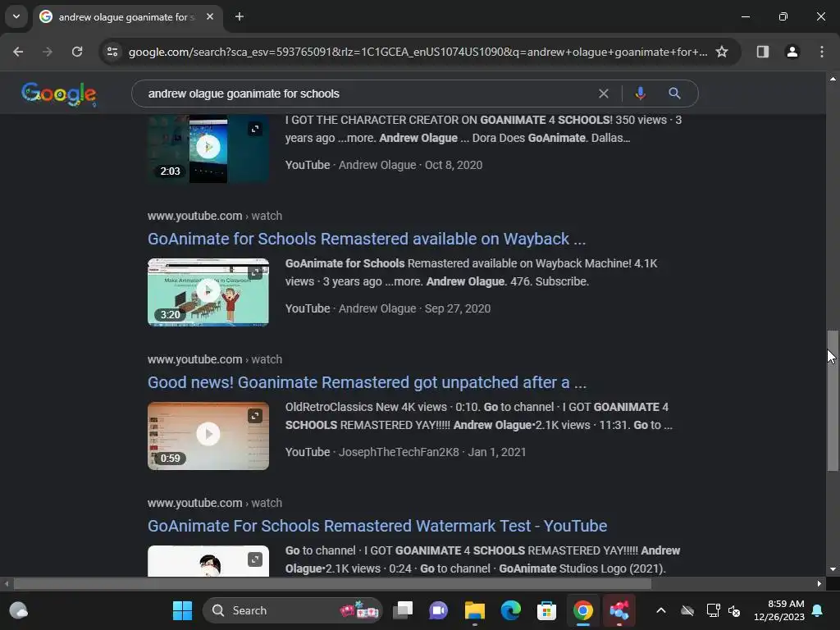Screen dimensions: 840x630
Task: Bookmark this page with star icon
Action: pos(722,52)
